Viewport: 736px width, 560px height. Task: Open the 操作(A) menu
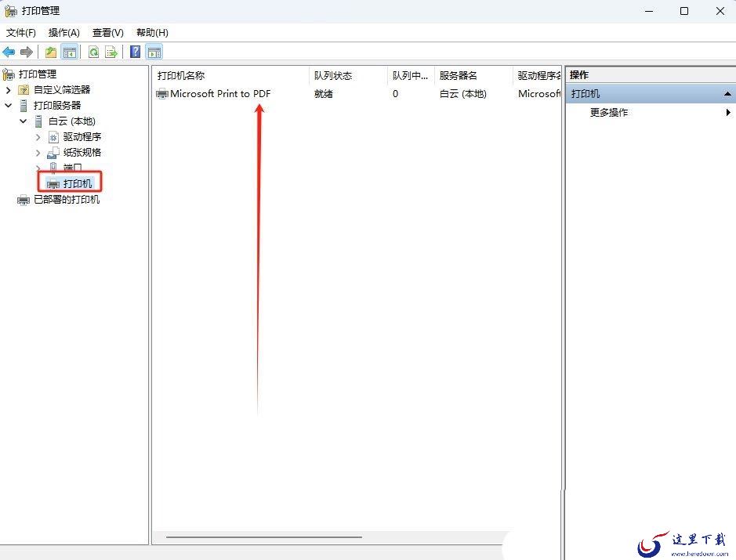click(63, 32)
